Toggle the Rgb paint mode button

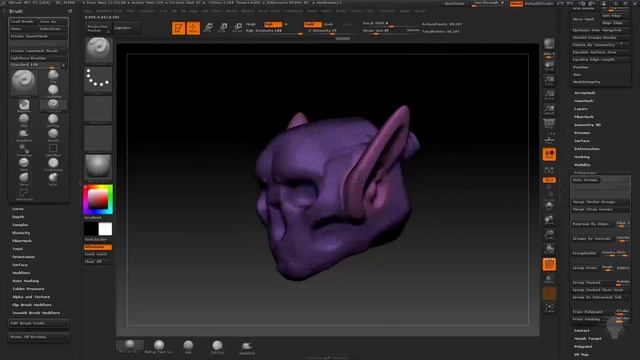tap(273, 24)
